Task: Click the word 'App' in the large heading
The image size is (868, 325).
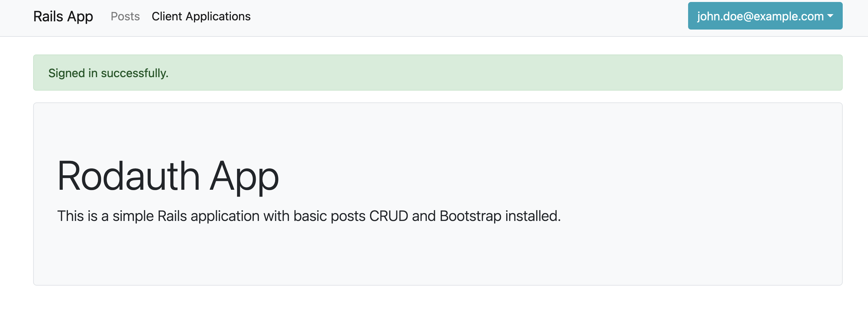Action: [x=244, y=177]
